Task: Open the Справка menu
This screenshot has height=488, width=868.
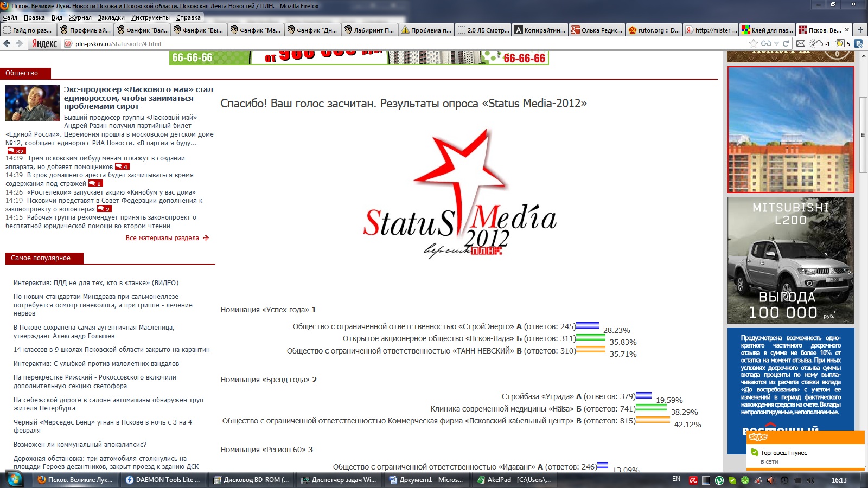Action: click(188, 17)
